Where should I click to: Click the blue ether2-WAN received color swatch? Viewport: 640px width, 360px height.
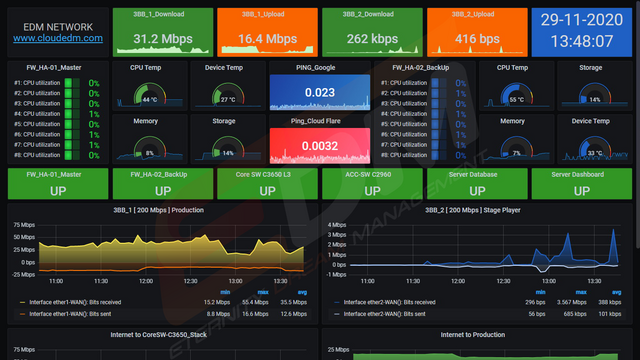click(x=337, y=302)
